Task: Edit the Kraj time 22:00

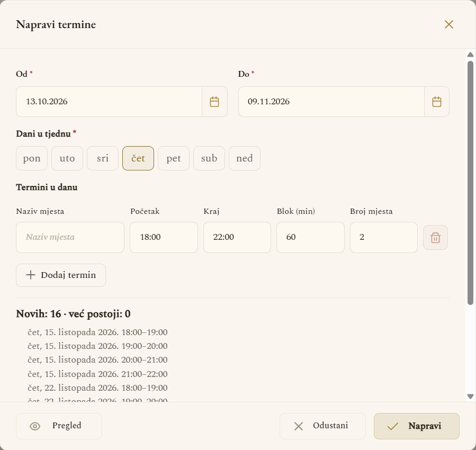Action: pos(237,237)
